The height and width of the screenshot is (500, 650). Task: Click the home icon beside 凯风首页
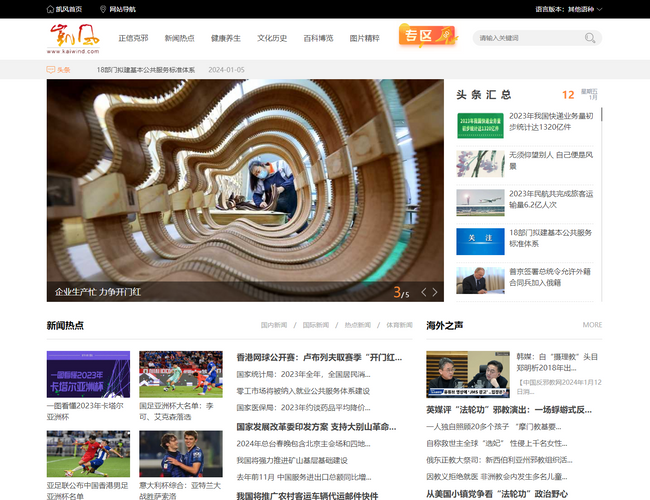(x=51, y=9)
